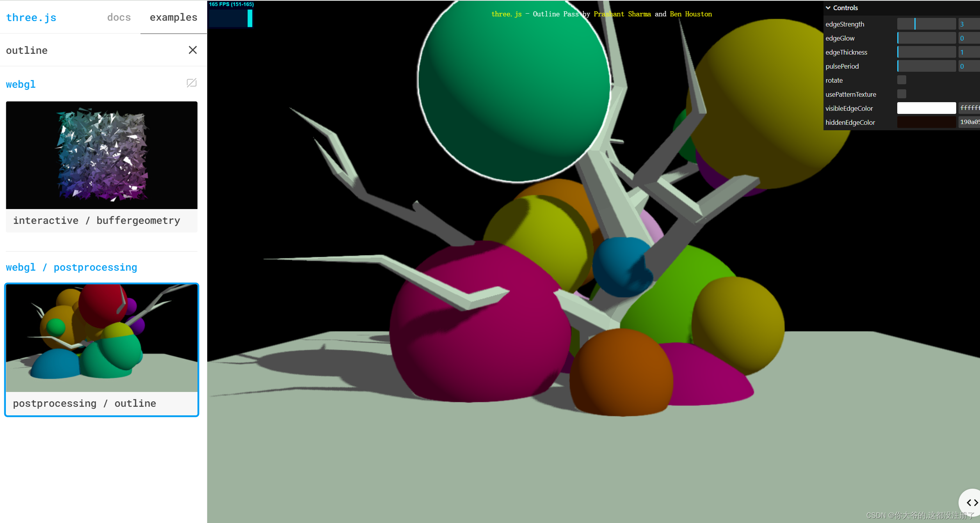Viewport: 980px width, 523px height.
Task: Click the edgeGlow slider track
Action: click(x=926, y=38)
